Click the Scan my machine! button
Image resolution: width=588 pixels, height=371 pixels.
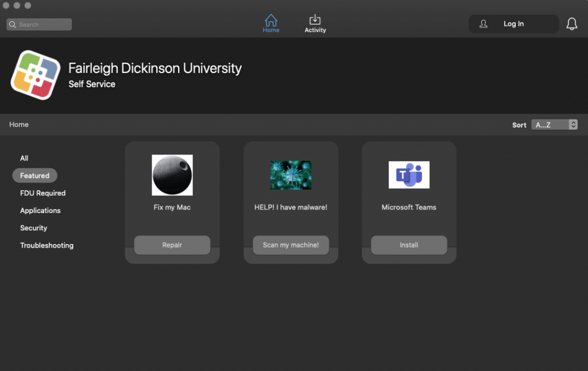(x=291, y=245)
